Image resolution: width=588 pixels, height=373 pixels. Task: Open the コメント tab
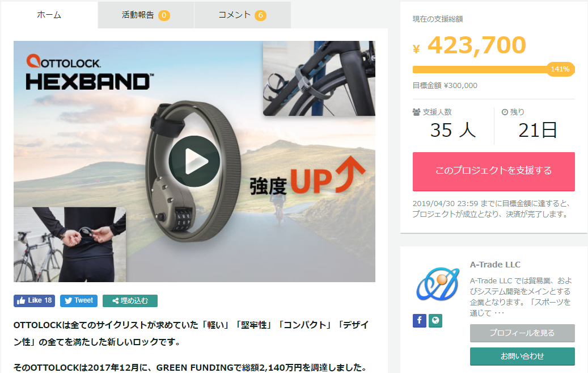coord(243,15)
